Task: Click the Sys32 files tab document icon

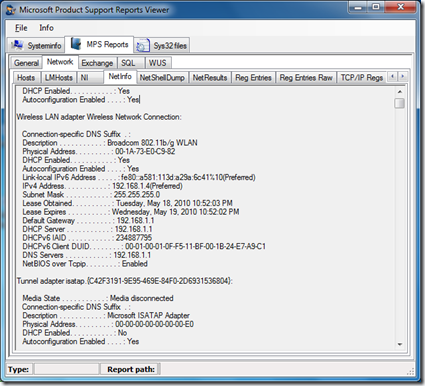Action: click(x=143, y=46)
